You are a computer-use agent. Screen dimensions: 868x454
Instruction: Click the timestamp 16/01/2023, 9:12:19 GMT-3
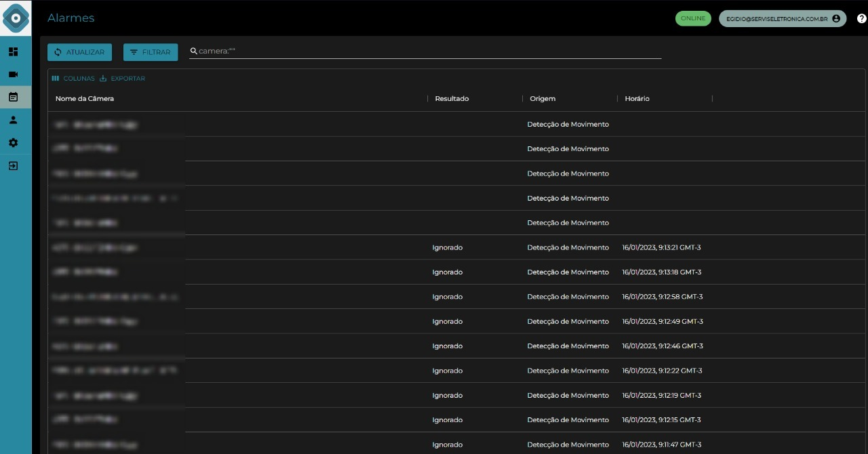[x=661, y=396]
